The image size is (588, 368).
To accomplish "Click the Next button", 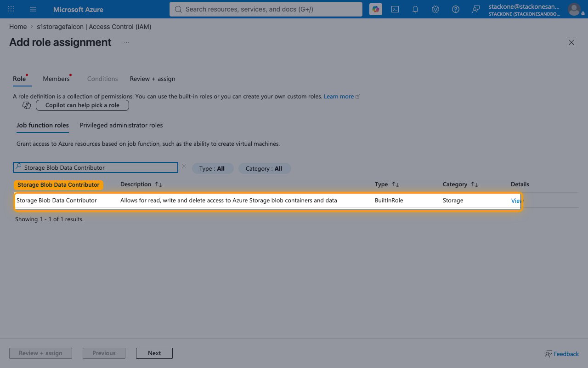I will click(154, 353).
